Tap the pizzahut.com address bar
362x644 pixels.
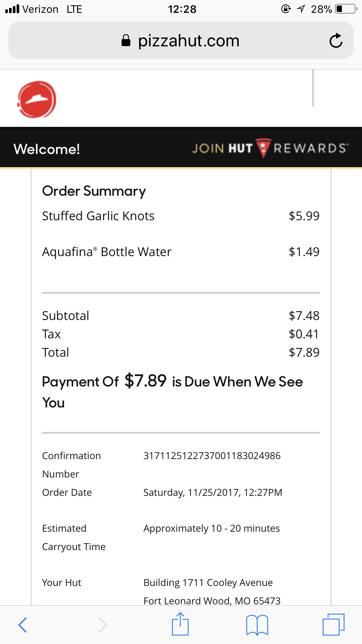[x=188, y=41]
